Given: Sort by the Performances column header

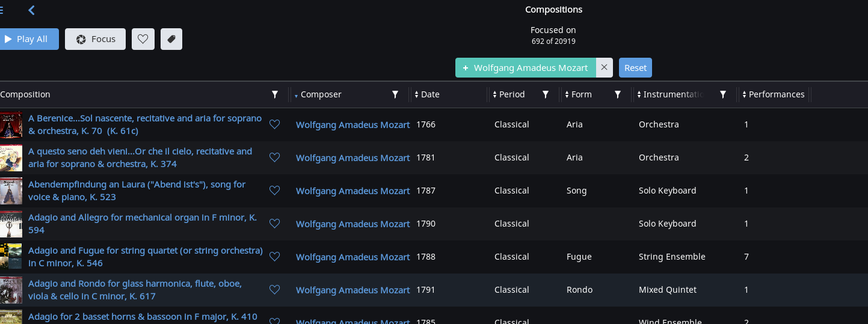Looking at the screenshot, I should click(777, 94).
